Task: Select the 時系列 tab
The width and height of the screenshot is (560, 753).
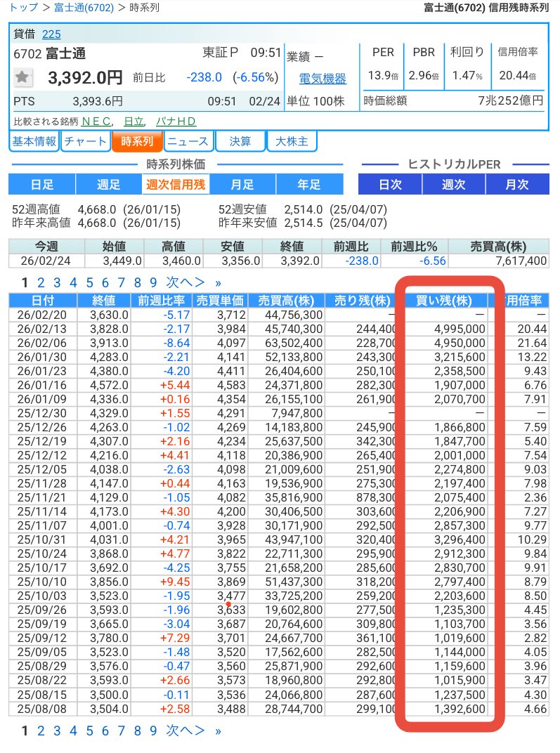Action: [x=137, y=141]
